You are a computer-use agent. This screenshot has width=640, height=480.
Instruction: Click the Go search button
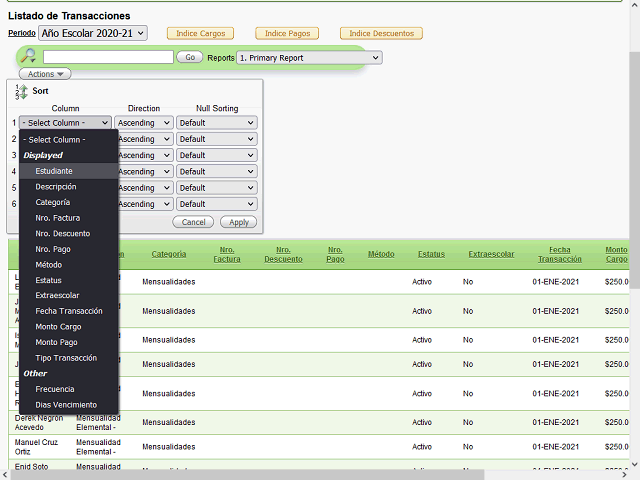pyautogui.click(x=190, y=57)
